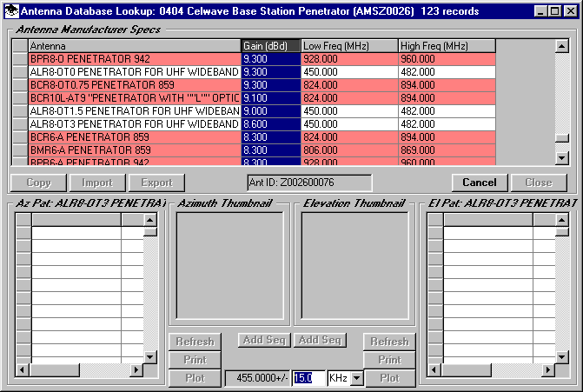The width and height of the screenshot is (583, 392).
Task: Click the Cancel button
Action: pyautogui.click(x=480, y=183)
